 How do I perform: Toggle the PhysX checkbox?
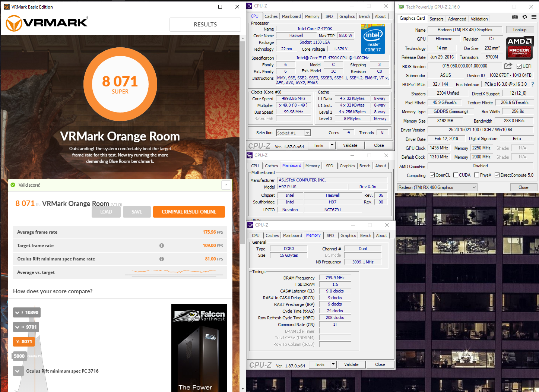[x=476, y=175]
